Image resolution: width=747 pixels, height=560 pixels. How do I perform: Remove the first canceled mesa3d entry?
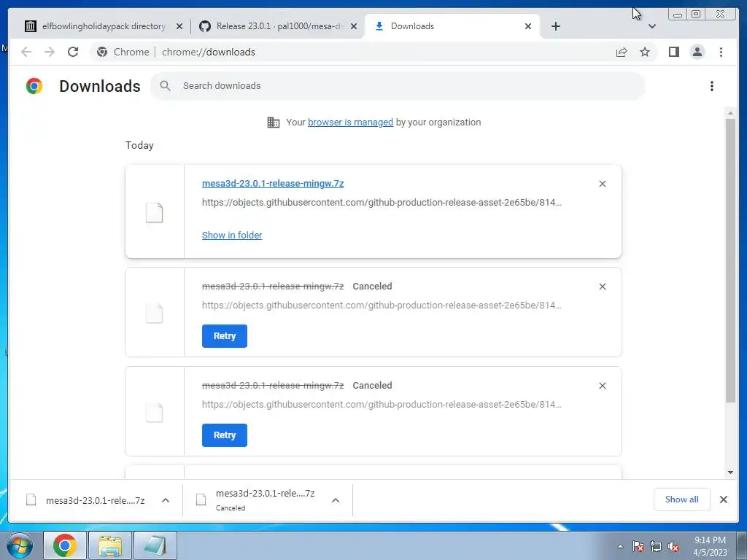[x=602, y=287]
